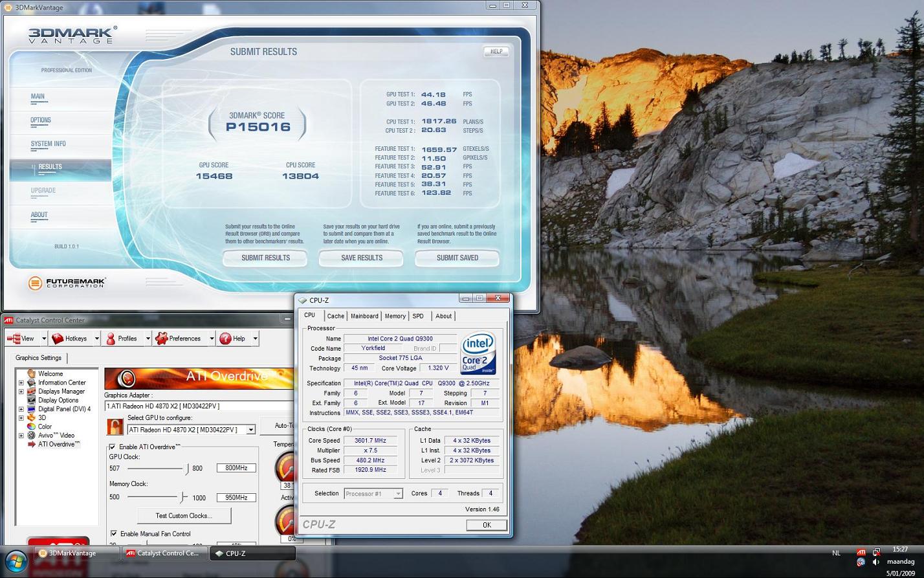
Task: Click the NL language indicator
Action: pyautogui.click(x=836, y=553)
